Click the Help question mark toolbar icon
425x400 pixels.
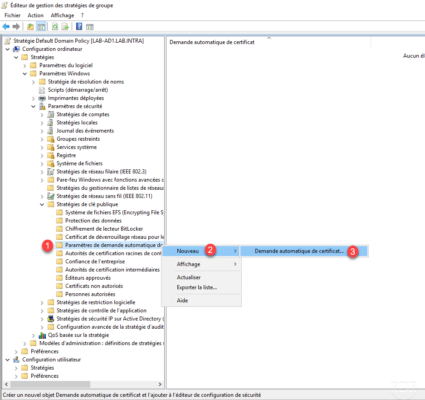pos(79,26)
